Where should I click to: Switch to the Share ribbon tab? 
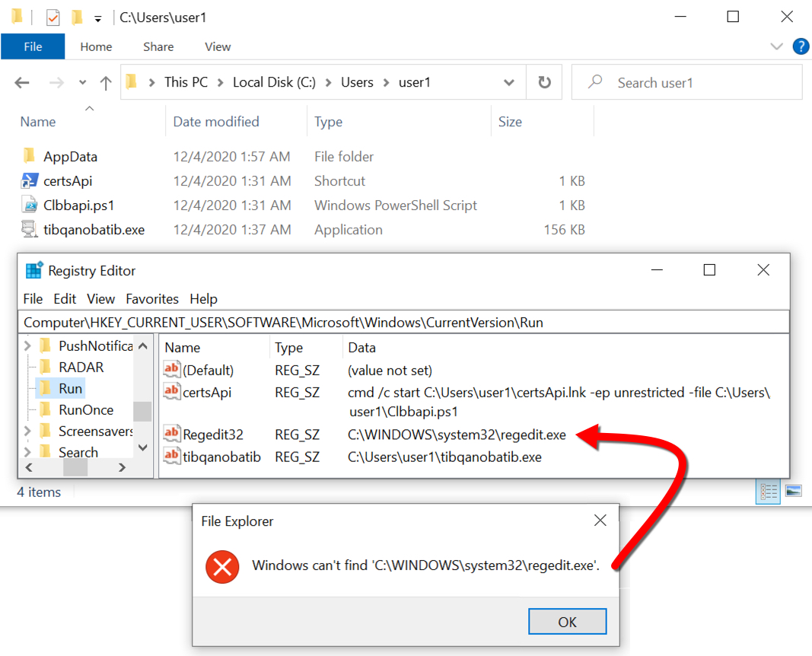tap(158, 46)
